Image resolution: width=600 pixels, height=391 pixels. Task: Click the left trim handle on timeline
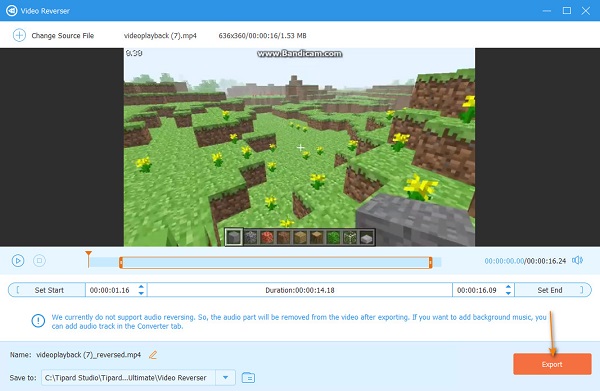tap(121, 262)
